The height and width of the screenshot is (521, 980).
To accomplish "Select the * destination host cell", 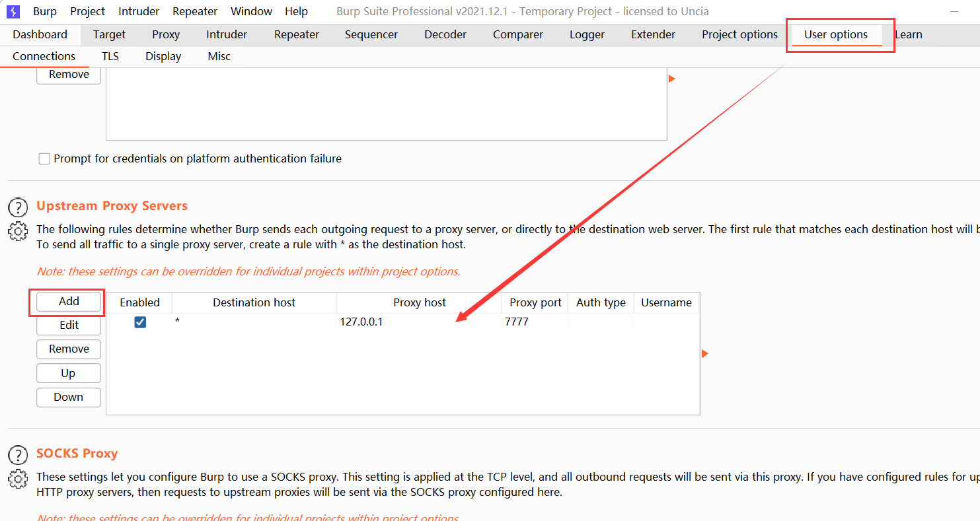I will point(254,322).
